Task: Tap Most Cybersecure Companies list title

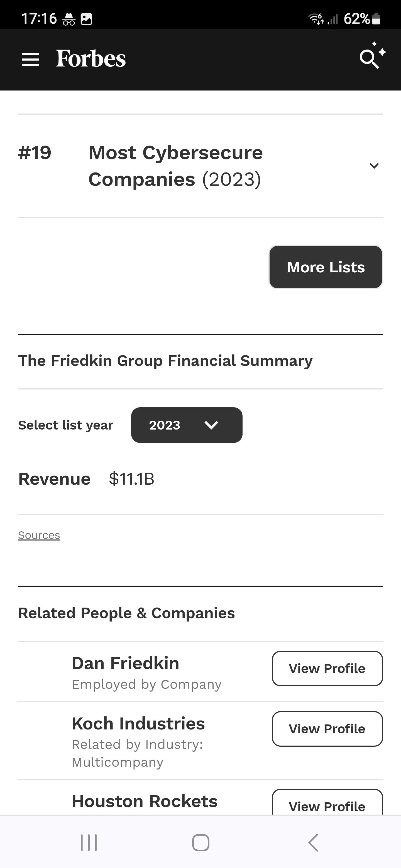Action: pos(175,166)
